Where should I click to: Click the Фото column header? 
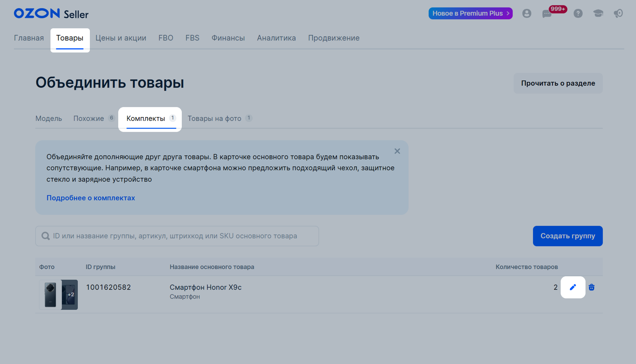point(47,267)
